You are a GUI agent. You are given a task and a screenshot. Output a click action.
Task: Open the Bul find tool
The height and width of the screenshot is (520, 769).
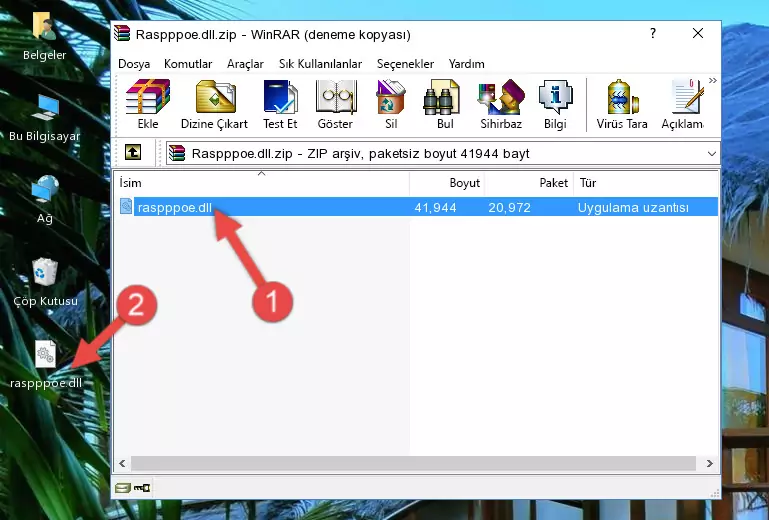click(445, 104)
